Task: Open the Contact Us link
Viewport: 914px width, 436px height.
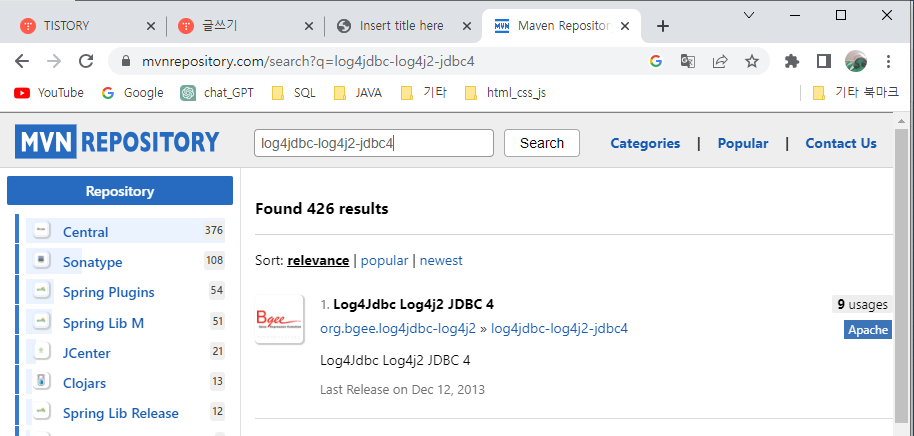Action: tap(841, 143)
